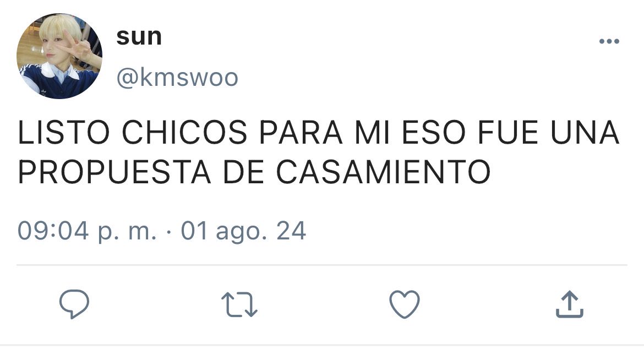Click the word PROPUESTA in the tweet body
This screenshot has height=355, width=644.
[114, 172]
